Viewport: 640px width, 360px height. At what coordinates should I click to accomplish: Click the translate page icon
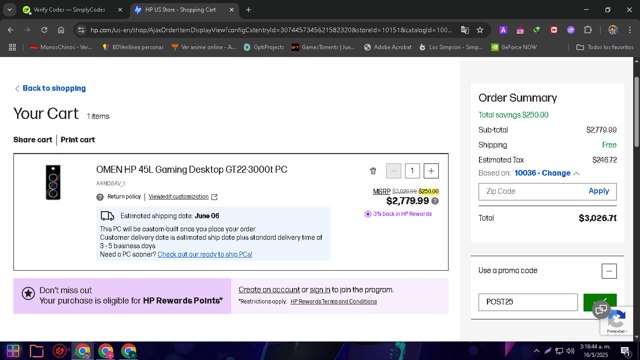point(464,30)
